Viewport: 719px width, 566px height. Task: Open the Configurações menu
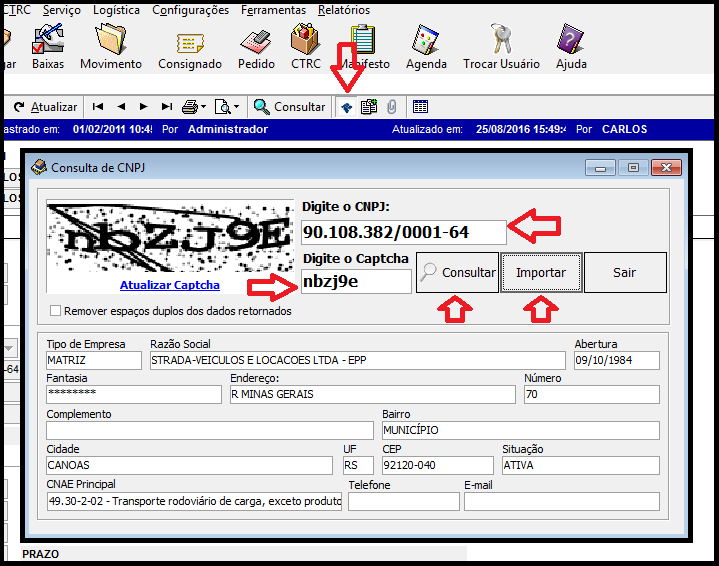190,10
